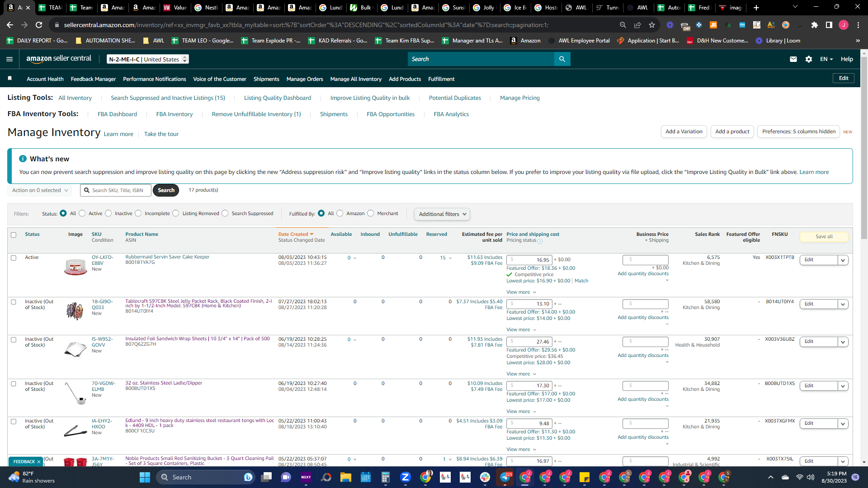Open the Sticky Notes taskbar icon
868x488 pixels.
click(585, 477)
